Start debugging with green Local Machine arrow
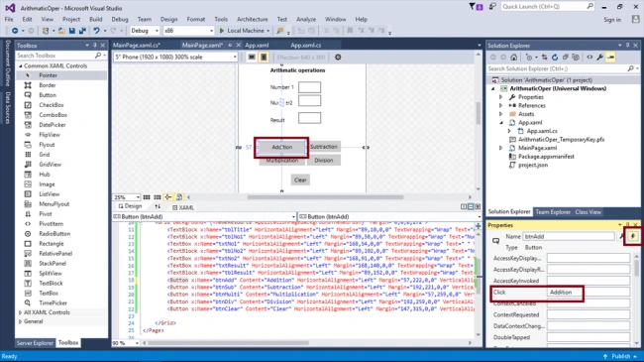Viewport: 644px width, 362px height. point(222,31)
